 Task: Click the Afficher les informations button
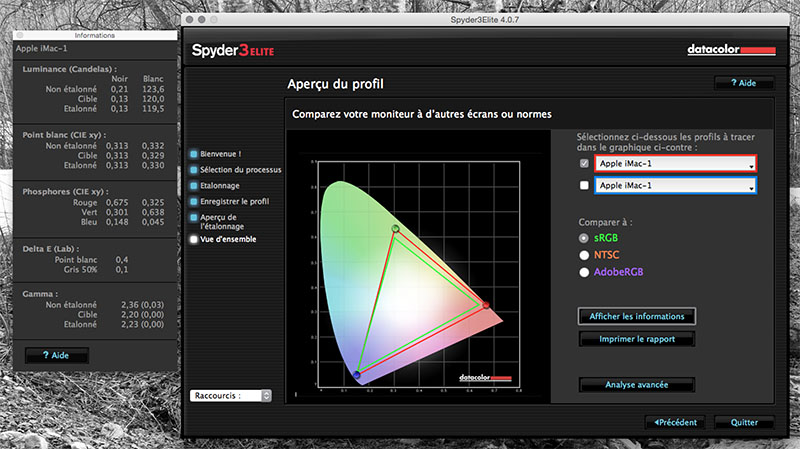point(637,316)
